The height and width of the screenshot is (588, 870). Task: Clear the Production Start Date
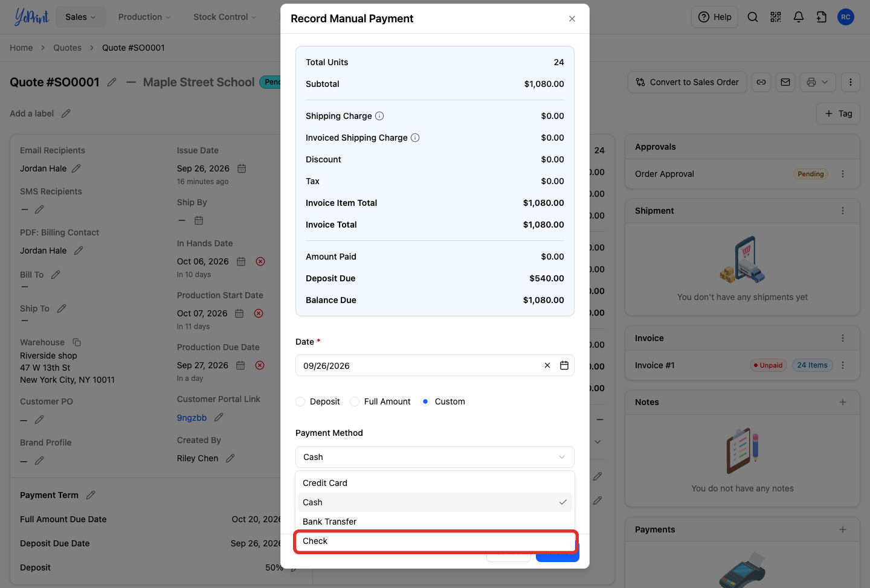(x=259, y=313)
